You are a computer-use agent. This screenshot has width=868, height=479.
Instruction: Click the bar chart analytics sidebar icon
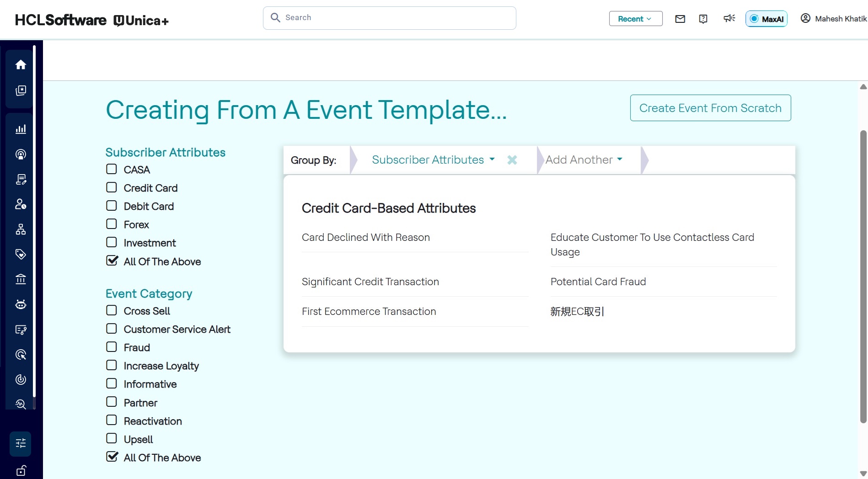coord(21,129)
